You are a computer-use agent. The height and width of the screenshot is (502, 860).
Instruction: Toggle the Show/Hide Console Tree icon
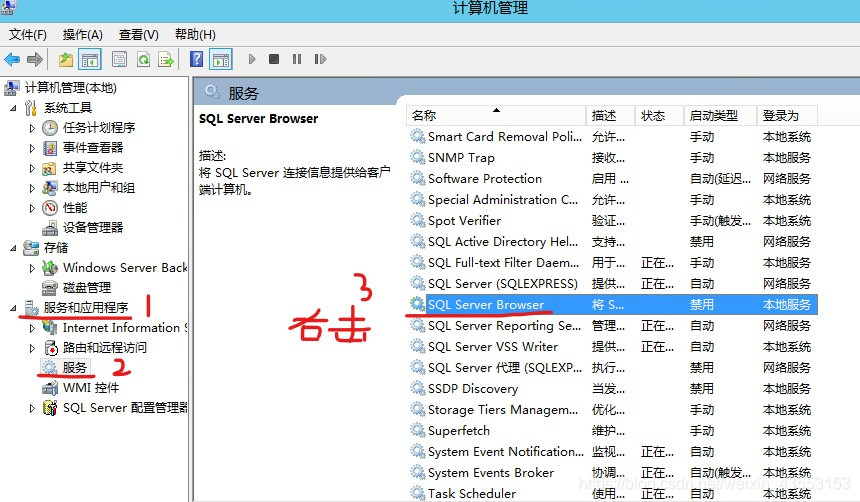pyautogui.click(x=90, y=59)
